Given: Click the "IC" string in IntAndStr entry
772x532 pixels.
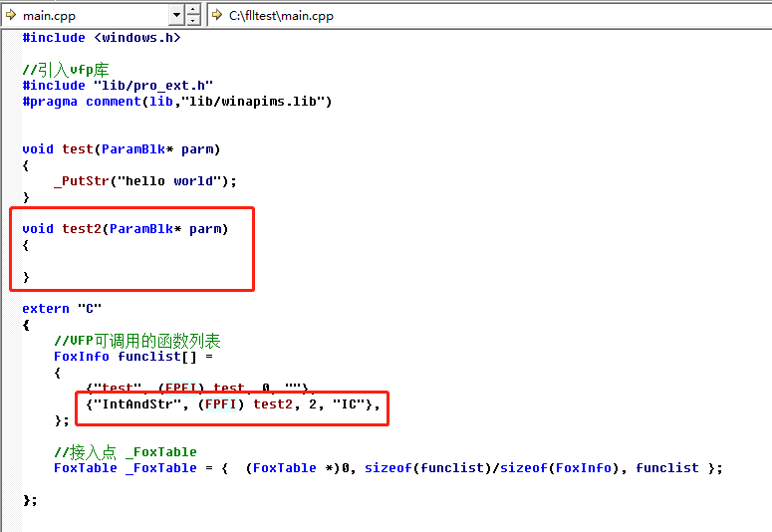Looking at the screenshot, I should click(x=349, y=404).
